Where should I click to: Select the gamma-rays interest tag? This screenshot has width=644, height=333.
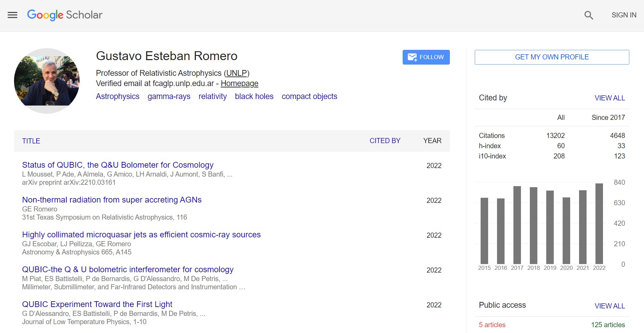click(x=169, y=96)
